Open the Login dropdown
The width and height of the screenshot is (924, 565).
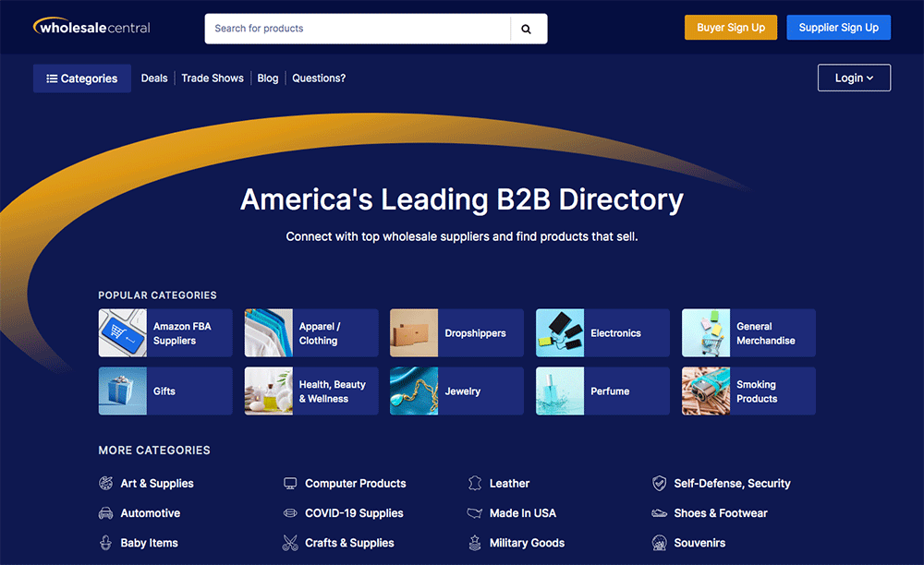854,78
